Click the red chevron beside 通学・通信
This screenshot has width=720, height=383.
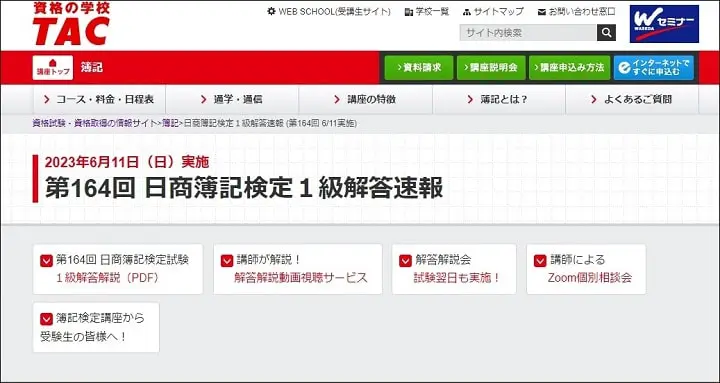[x=204, y=99]
